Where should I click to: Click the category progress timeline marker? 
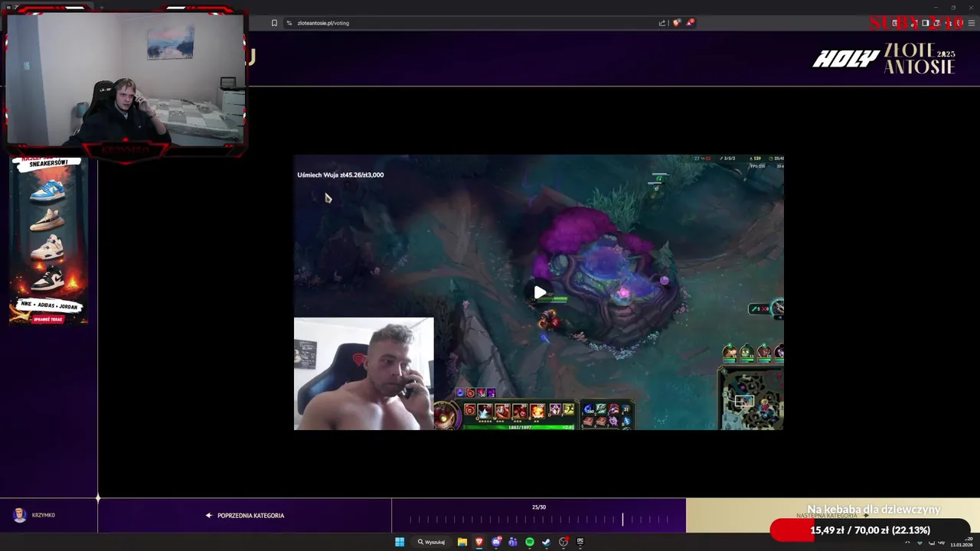pos(622,520)
